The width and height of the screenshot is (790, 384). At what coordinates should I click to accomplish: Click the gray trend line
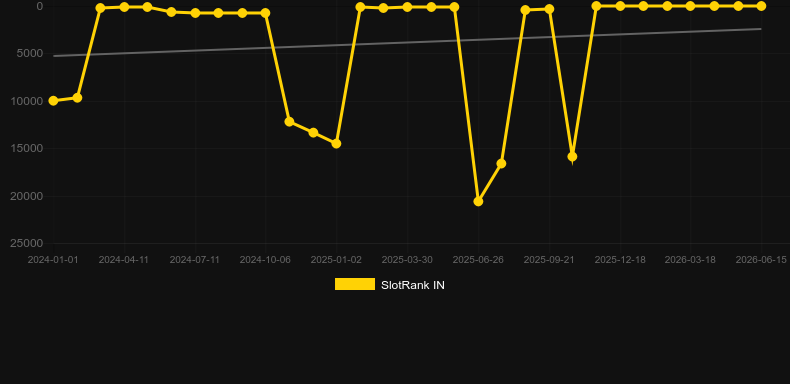[407, 42]
